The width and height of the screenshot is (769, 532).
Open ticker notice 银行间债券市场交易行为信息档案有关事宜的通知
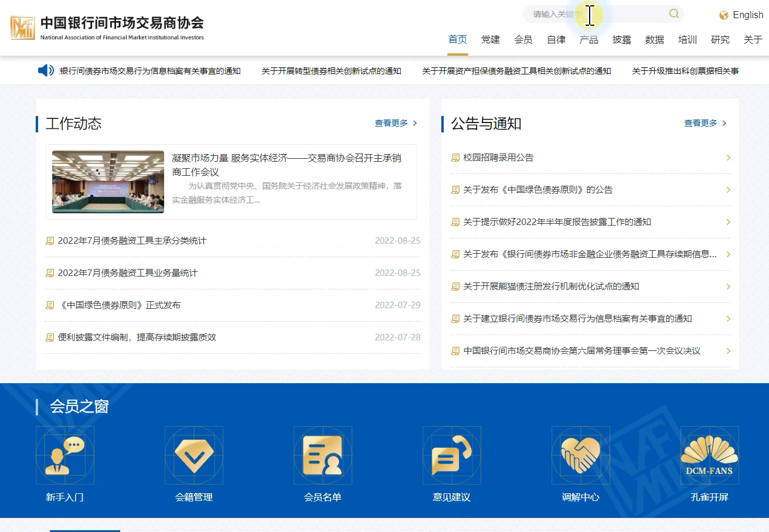150,71
